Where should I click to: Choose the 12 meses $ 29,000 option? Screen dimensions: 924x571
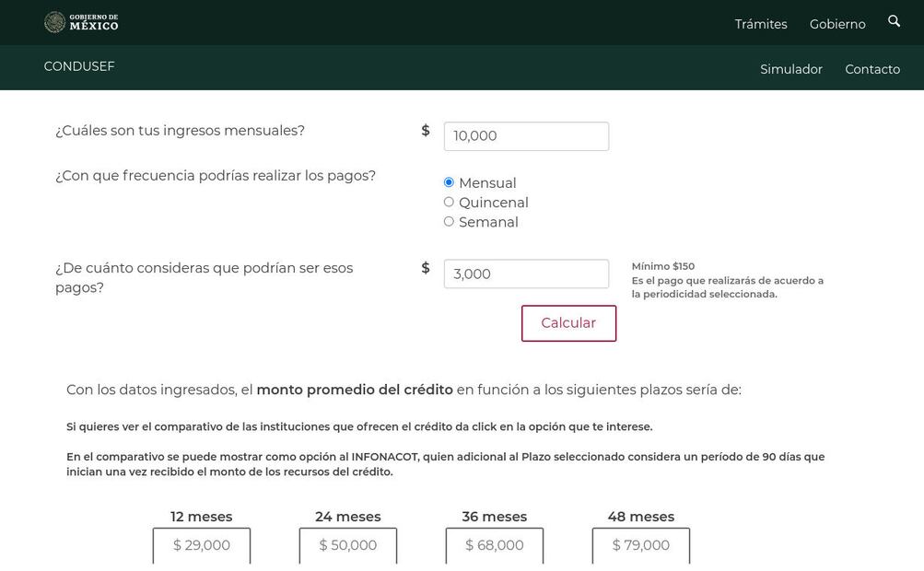(202, 545)
